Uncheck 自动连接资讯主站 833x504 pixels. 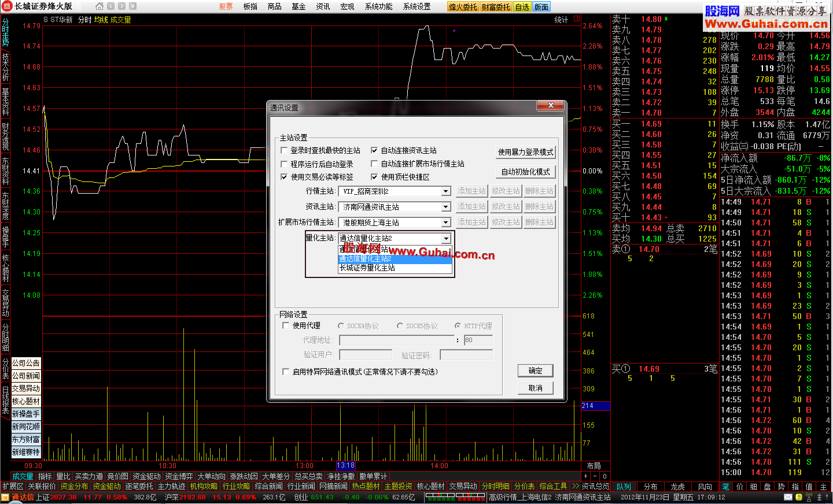coord(374,150)
